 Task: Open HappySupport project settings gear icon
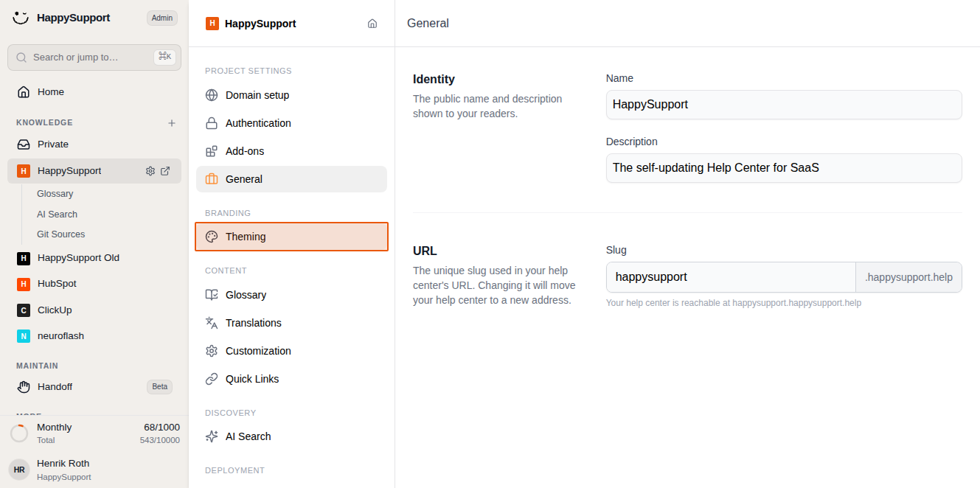150,171
